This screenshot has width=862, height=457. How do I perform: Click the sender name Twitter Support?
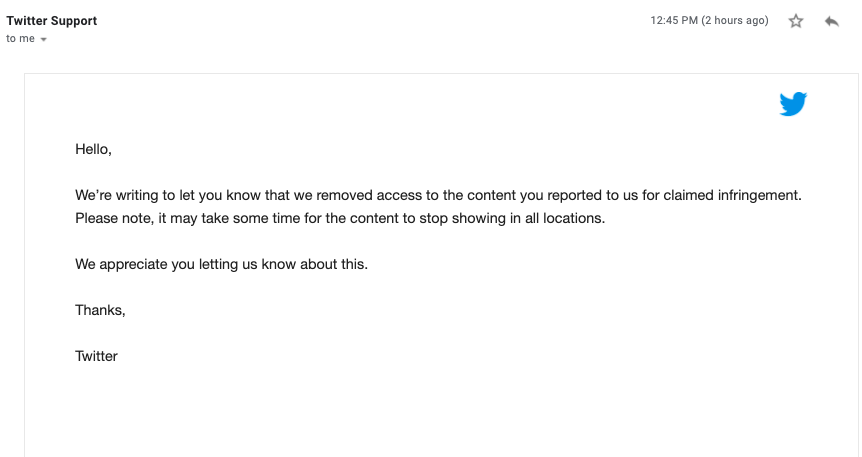click(x=52, y=21)
